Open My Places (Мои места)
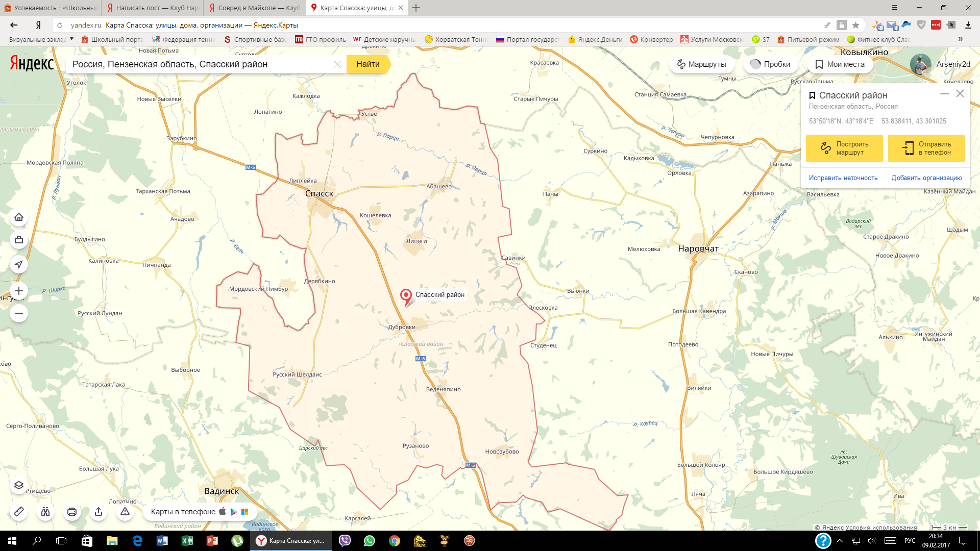980x551 pixels. pos(839,64)
